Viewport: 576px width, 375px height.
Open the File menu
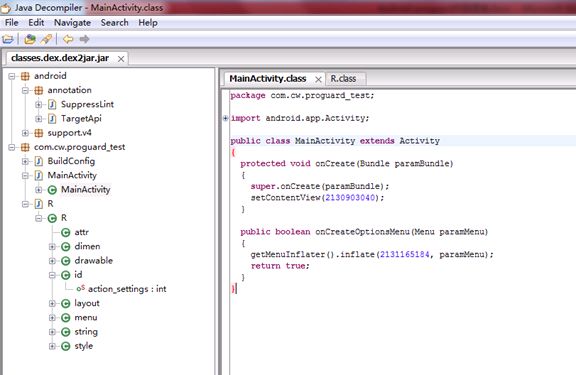[11, 23]
